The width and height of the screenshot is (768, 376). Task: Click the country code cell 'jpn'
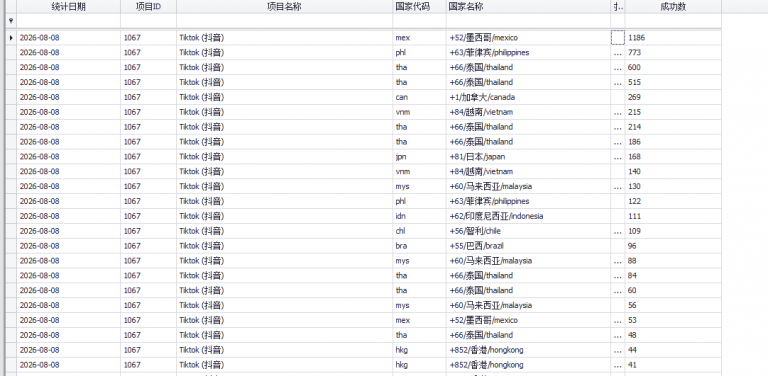coord(419,157)
